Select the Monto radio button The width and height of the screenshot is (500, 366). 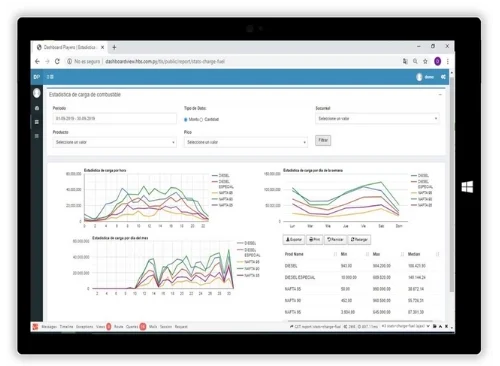point(186,120)
